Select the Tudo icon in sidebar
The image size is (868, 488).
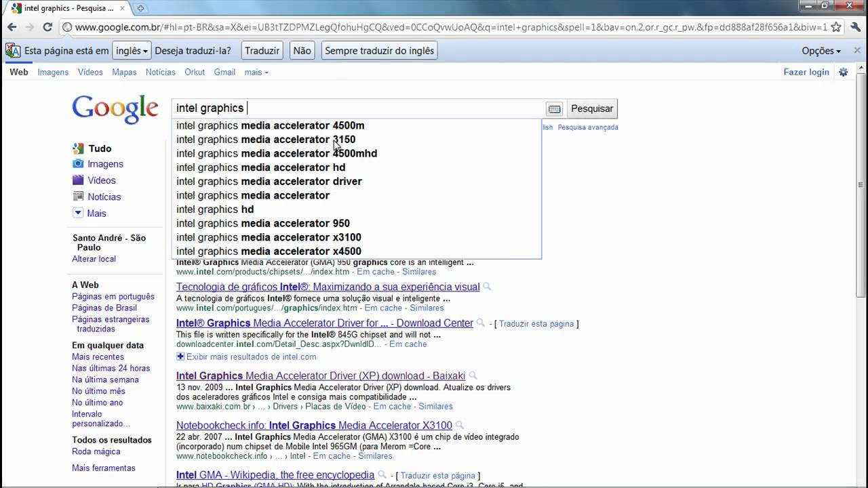tap(78, 148)
